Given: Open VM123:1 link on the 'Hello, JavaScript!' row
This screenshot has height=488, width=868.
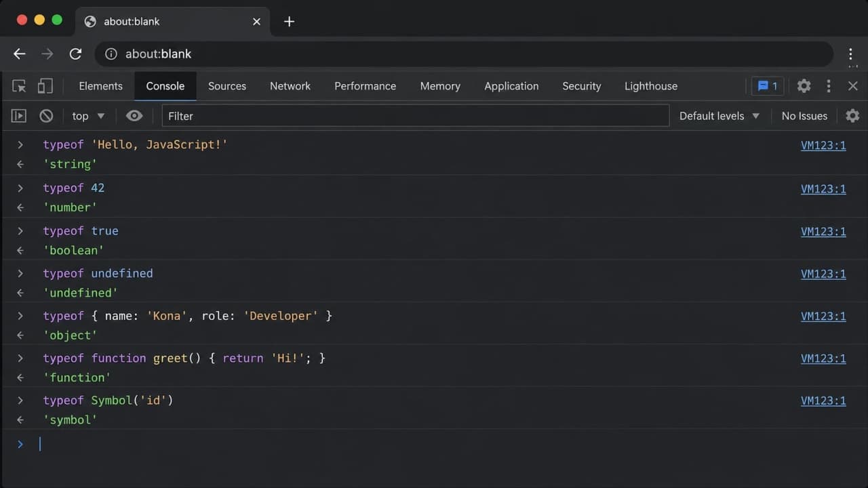Looking at the screenshot, I should tap(823, 145).
